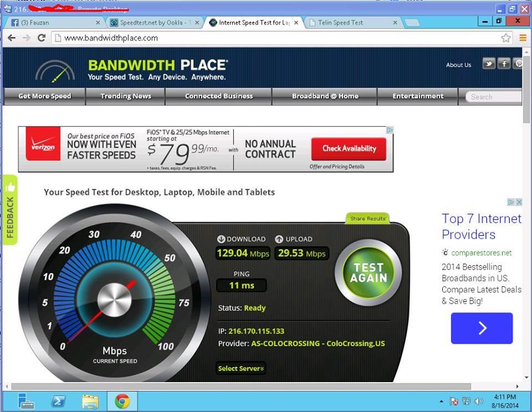The width and height of the screenshot is (532, 412).
Task: Click the address bar URL field
Action: [278, 38]
